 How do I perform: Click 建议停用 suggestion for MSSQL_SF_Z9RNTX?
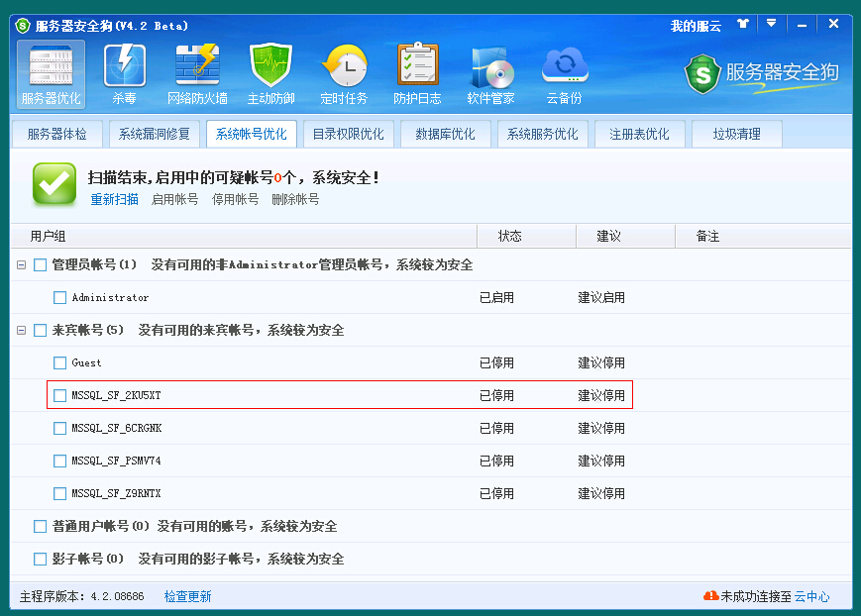[x=601, y=493]
